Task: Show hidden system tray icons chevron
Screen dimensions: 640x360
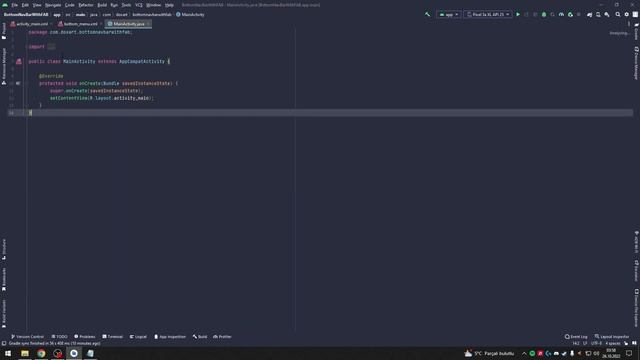Action: 524,353
